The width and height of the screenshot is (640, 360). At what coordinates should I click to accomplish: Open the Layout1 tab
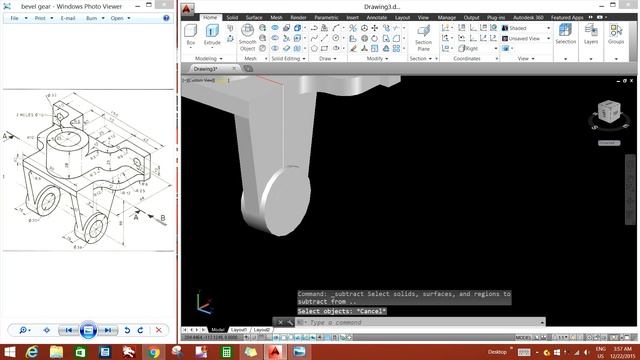click(239, 330)
